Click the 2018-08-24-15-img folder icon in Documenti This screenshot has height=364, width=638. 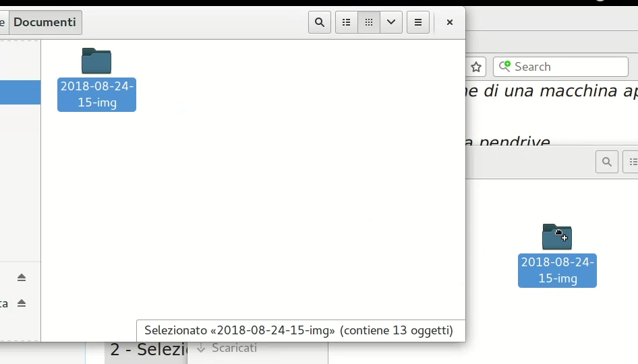pyautogui.click(x=96, y=61)
